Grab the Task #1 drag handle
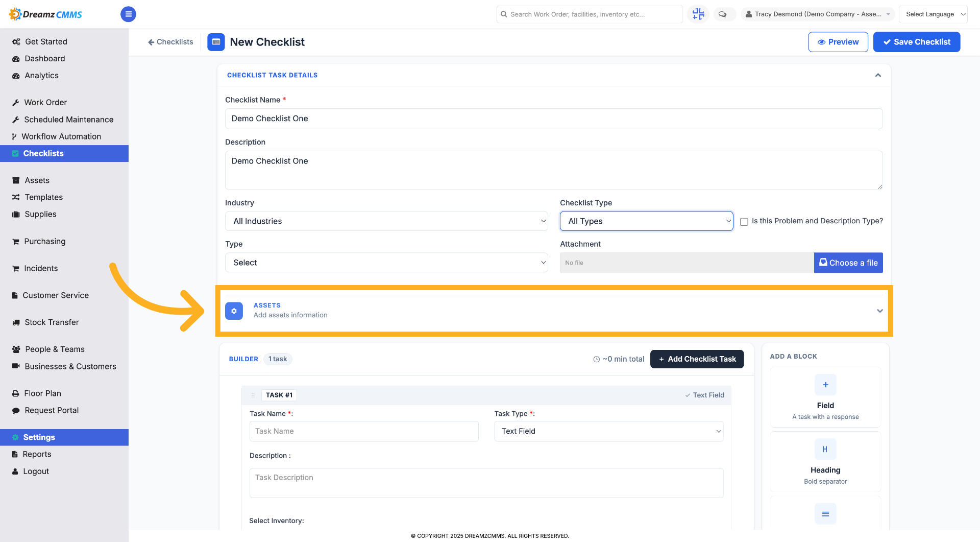 253,395
